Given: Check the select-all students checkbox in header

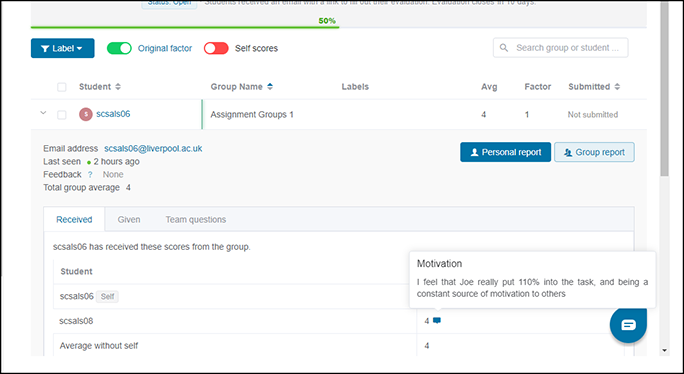Looking at the screenshot, I should click(x=62, y=87).
